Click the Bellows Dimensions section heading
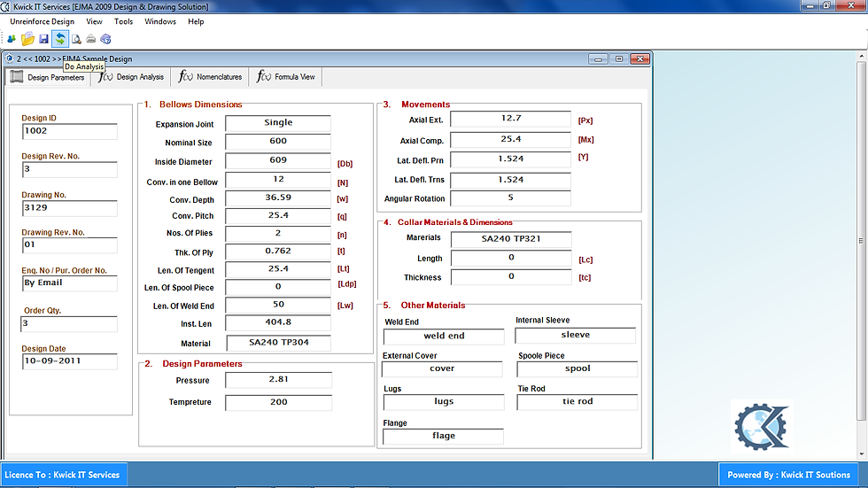 (200, 105)
